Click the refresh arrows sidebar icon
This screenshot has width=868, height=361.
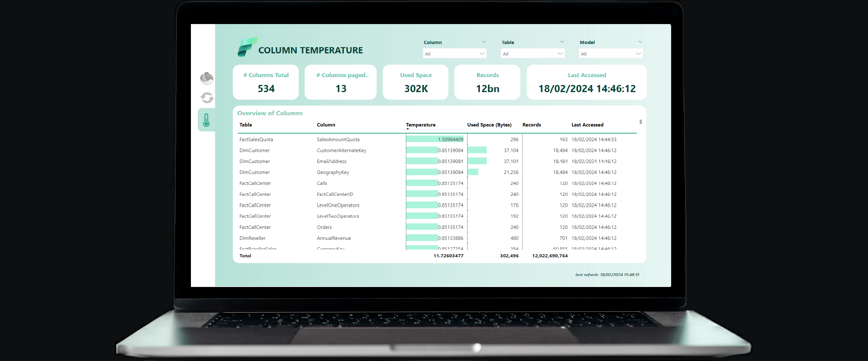tap(207, 98)
